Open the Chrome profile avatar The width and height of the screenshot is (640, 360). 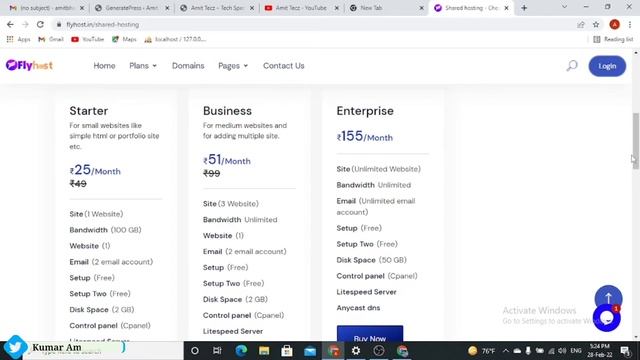coord(614,24)
